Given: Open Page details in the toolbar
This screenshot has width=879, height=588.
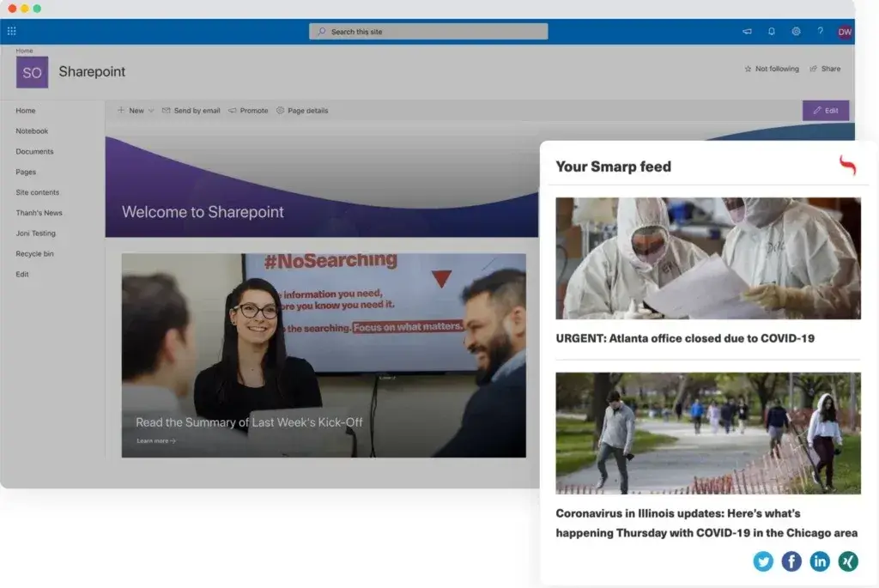Looking at the screenshot, I should click(302, 111).
